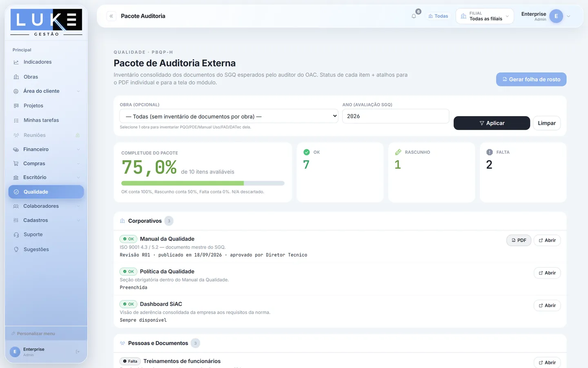The image size is (588, 368).
Task: Click Abrir for Treinamentos de funcionários
Action: pyautogui.click(x=547, y=362)
